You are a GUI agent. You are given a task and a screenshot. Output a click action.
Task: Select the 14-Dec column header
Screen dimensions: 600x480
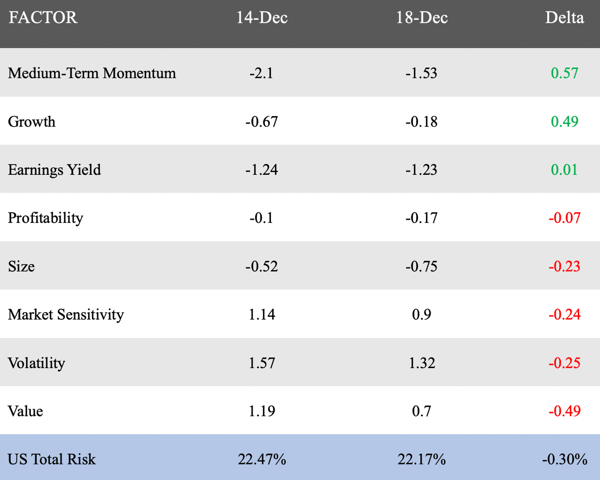262,18
